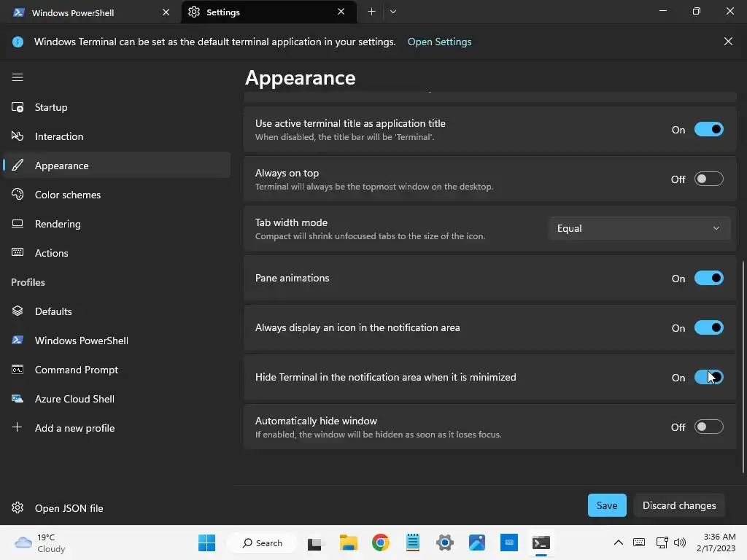Click Discard changes button
The image size is (747, 560).
coord(679,505)
